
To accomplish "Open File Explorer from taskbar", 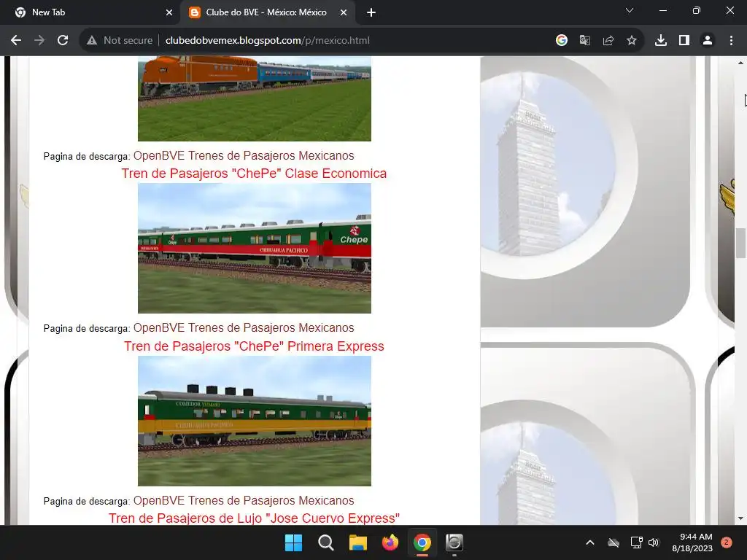I will coord(357,542).
